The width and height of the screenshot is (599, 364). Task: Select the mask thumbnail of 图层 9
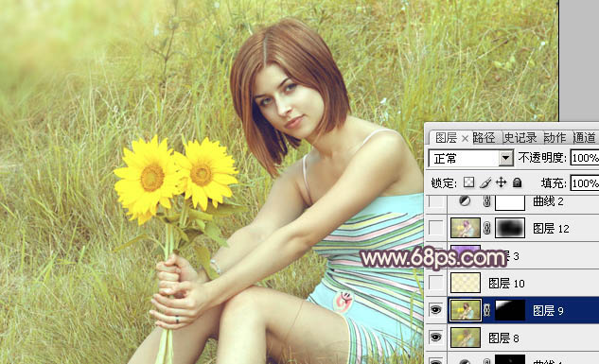point(510,310)
